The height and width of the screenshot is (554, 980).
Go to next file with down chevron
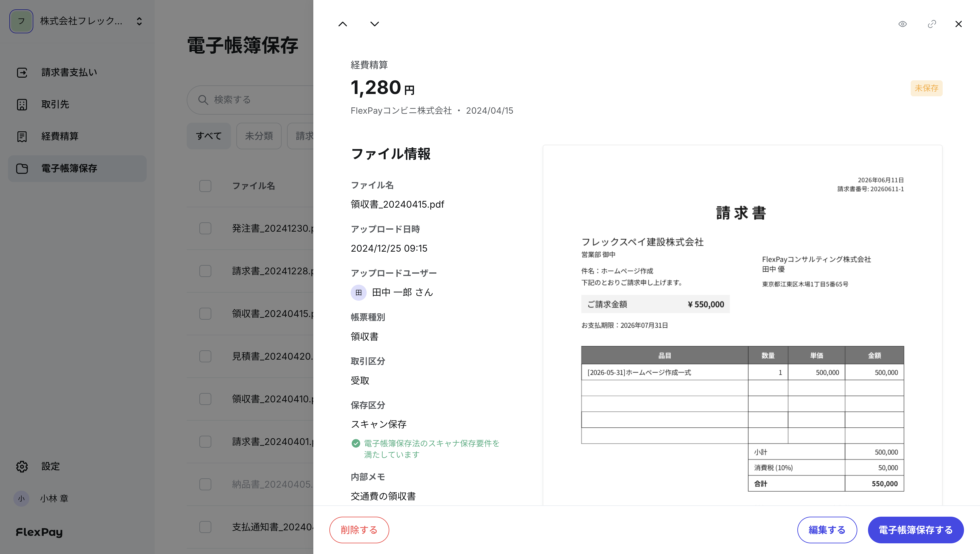click(x=374, y=24)
